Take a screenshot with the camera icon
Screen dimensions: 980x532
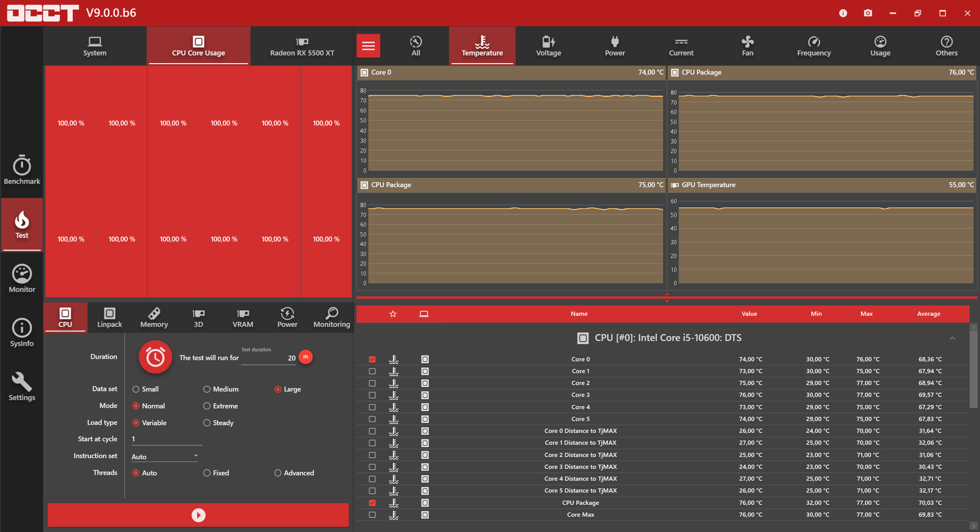click(x=867, y=13)
